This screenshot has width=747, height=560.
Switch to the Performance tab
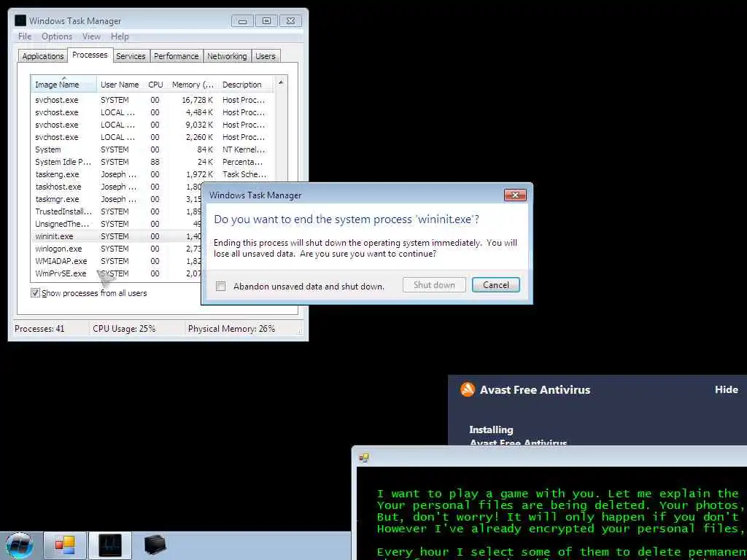point(177,56)
